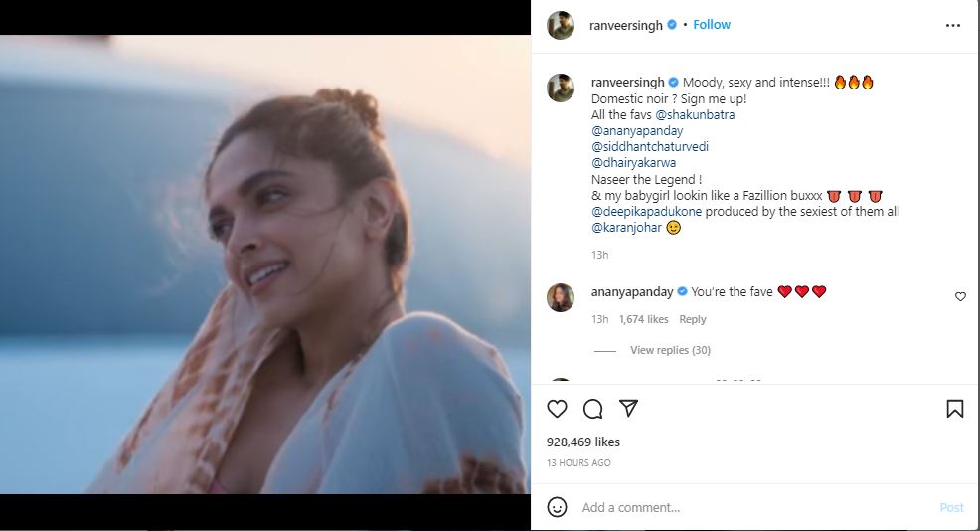Click ranveersingh's avatar beside the caption
This screenshot has height=531, width=980.
point(561,88)
